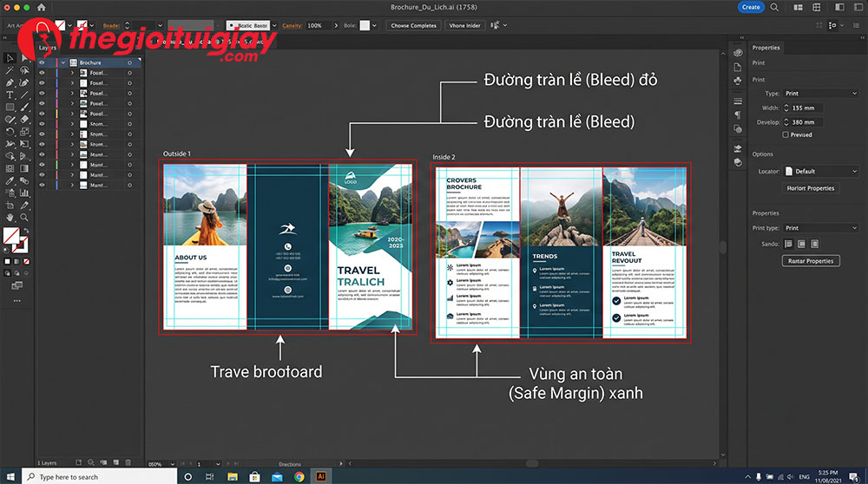
Task: Click target circle of the Brochure layer
Action: point(129,62)
